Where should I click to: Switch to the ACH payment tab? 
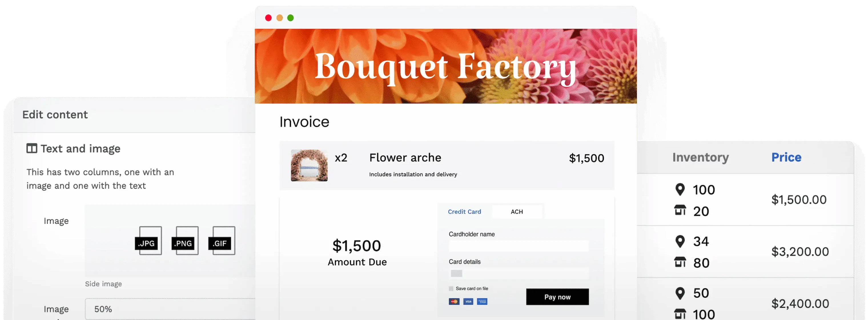517,212
